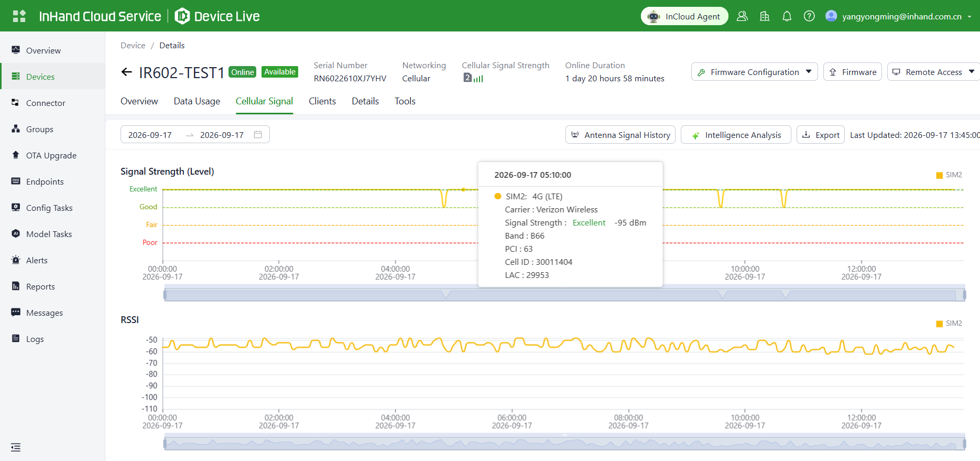Click the Endpoints sidebar icon

coord(16,181)
